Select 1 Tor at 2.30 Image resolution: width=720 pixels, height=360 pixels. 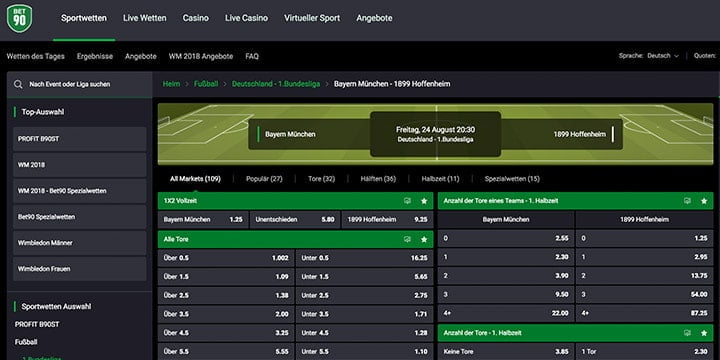click(645, 352)
